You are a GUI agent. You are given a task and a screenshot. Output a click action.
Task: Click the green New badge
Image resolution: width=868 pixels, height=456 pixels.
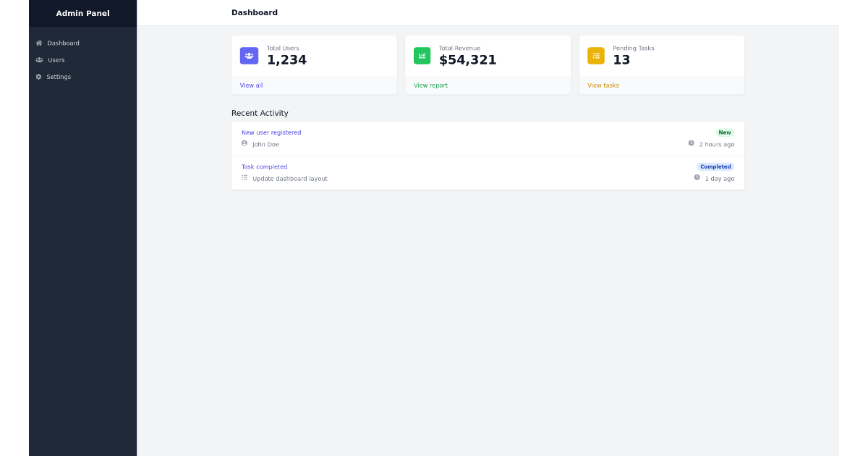pyautogui.click(x=725, y=132)
